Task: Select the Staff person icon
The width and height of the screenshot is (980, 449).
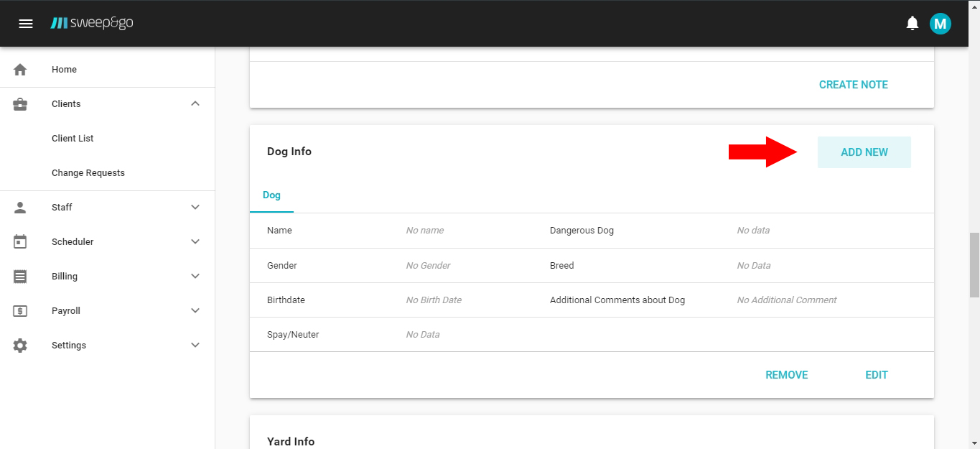Action: pyautogui.click(x=19, y=207)
